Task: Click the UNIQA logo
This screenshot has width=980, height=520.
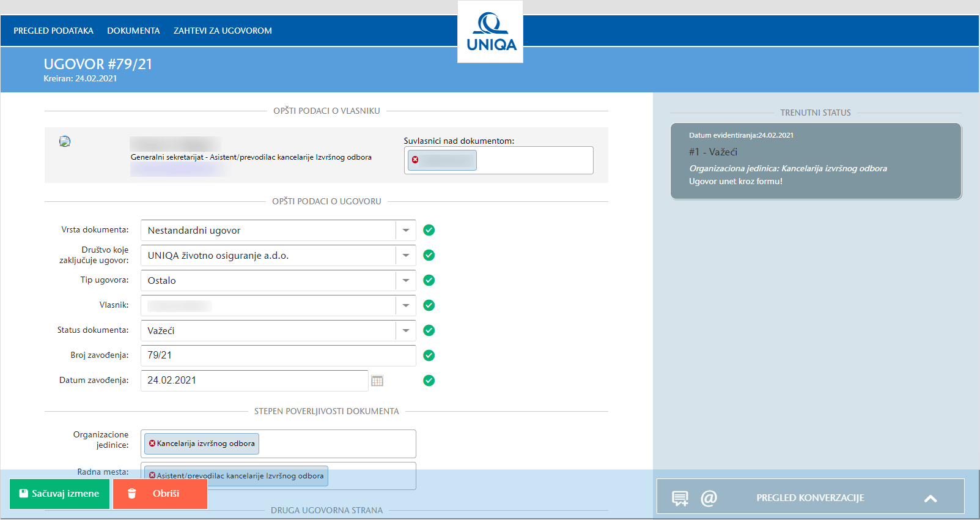Action: tap(490, 32)
